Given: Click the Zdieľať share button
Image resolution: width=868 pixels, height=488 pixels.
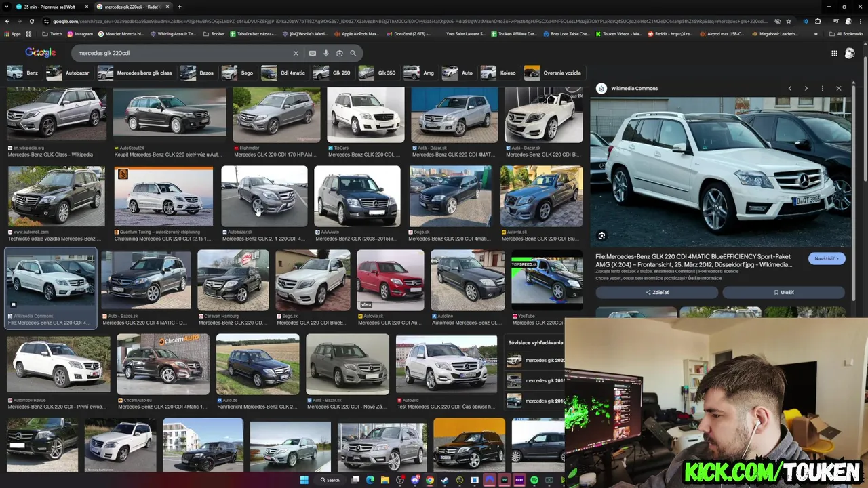Looking at the screenshot, I should pos(656,292).
